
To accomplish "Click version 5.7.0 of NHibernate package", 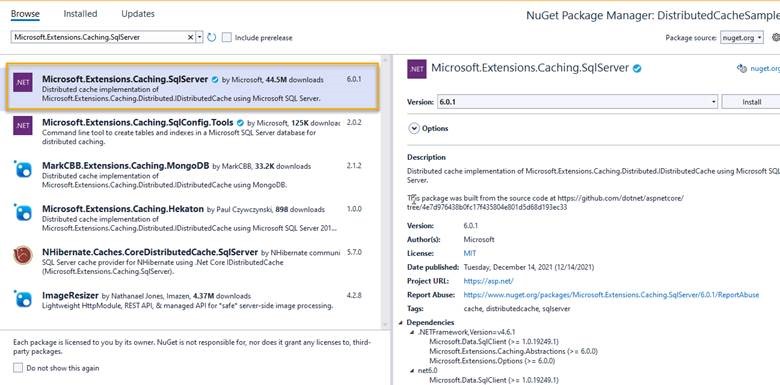I will [x=354, y=252].
